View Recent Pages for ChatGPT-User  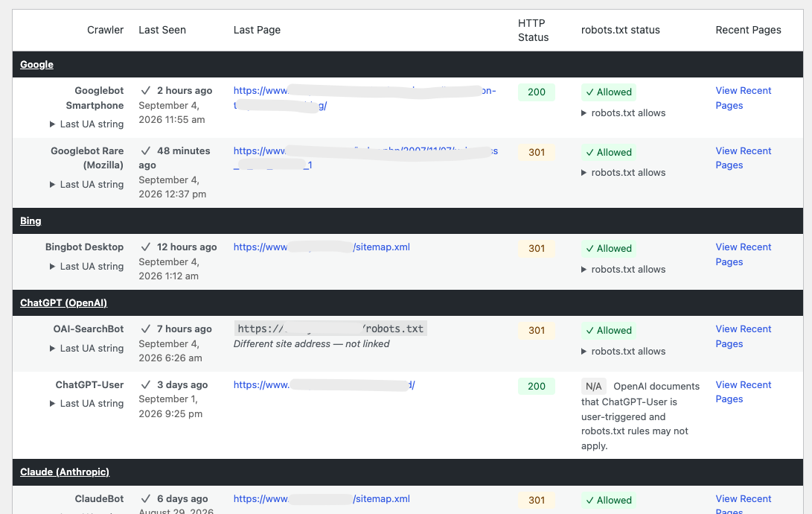(x=743, y=392)
